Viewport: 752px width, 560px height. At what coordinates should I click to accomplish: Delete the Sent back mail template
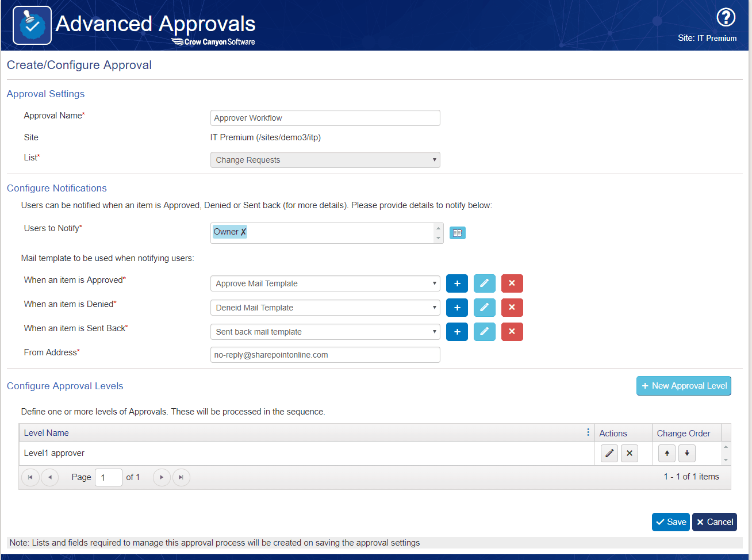coord(512,332)
